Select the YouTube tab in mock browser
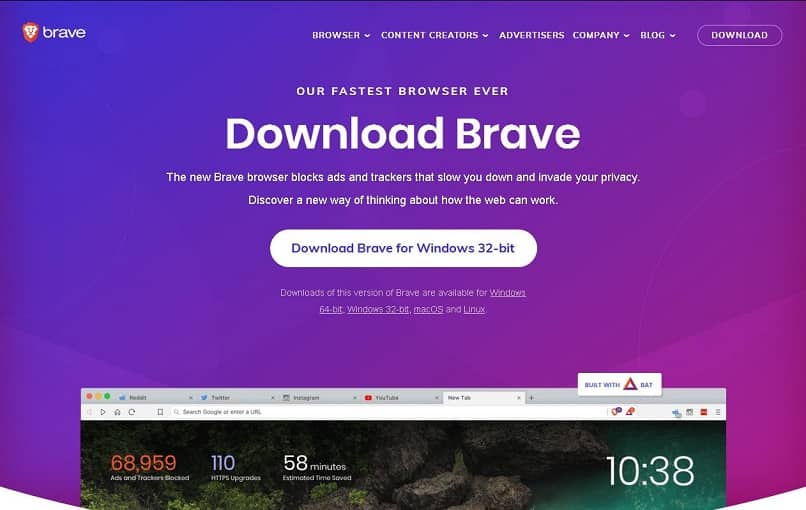Image resolution: width=806 pixels, height=510 pixels. pyautogui.click(x=401, y=397)
